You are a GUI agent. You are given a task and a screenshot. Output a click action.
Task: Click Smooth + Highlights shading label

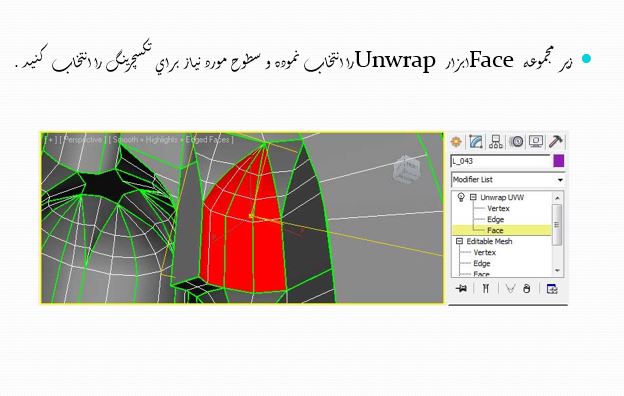click(x=171, y=140)
